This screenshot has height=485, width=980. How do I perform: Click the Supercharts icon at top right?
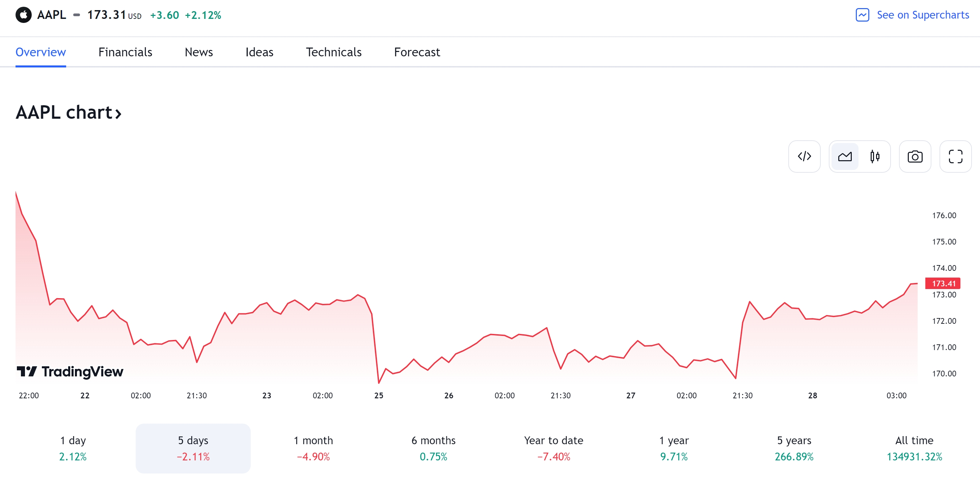[x=862, y=15]
